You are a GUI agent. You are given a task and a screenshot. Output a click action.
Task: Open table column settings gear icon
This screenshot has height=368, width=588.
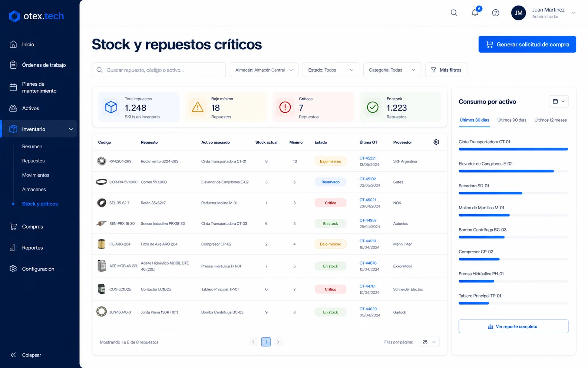click(x=436, y=142)
